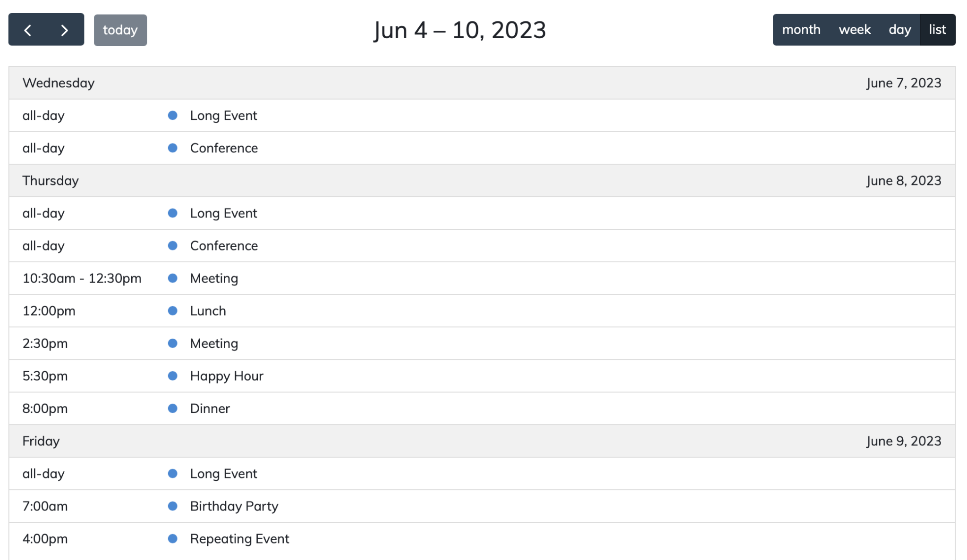Click the event dot next to Happy Hour

(173, 376)
